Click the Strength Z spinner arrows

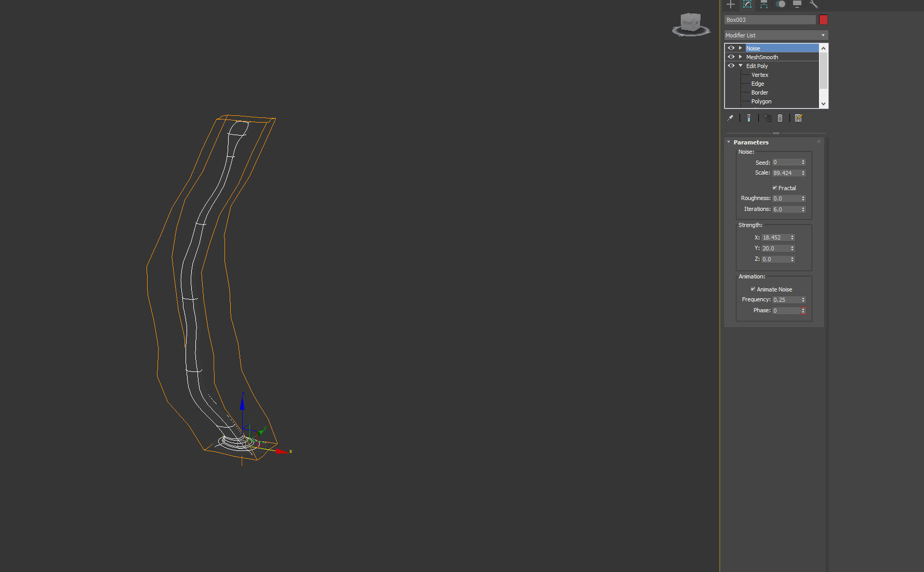792,259
